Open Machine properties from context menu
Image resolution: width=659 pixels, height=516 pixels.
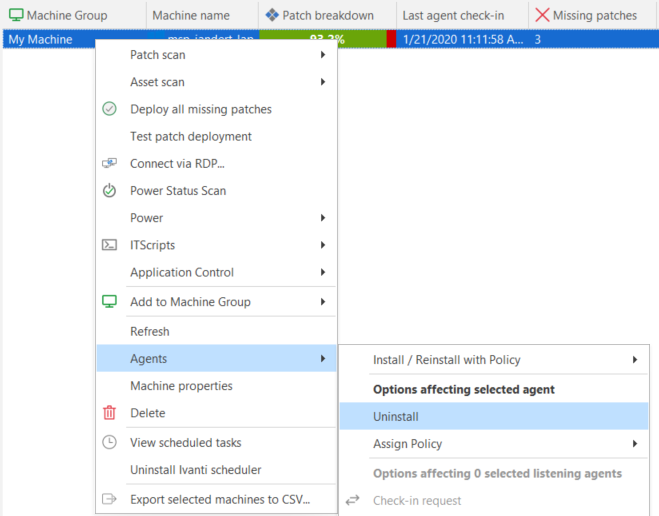point(181,386)
